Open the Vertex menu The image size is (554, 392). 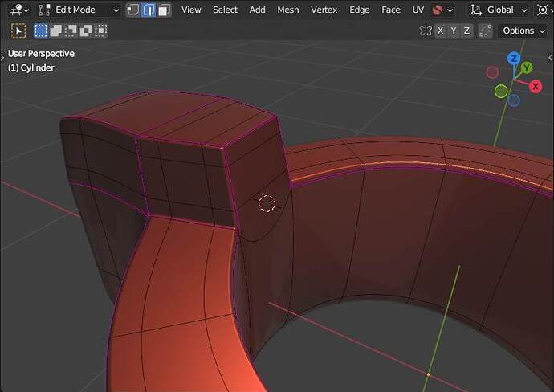pyautogui.click(x=324, y=10)
